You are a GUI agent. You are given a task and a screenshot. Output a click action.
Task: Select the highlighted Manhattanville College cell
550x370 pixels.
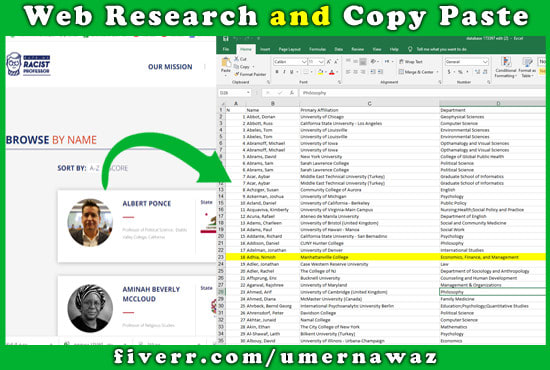tap(369, 257)
